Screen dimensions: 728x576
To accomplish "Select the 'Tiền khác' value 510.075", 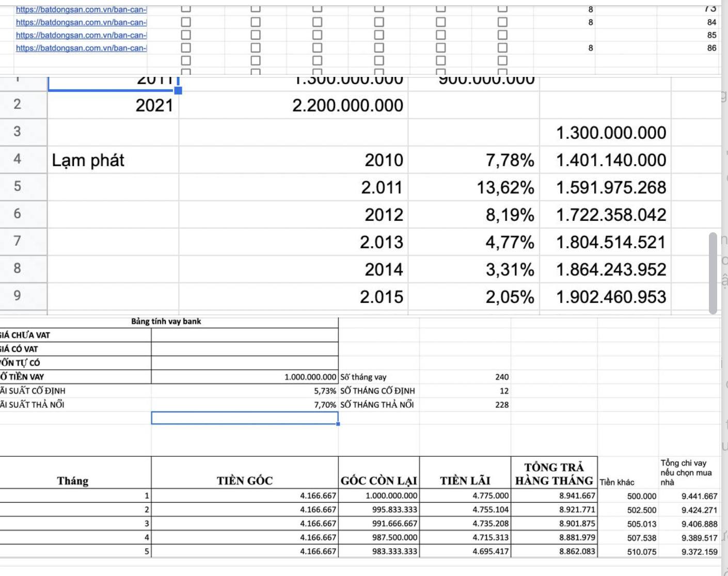I will pos(628,552).
